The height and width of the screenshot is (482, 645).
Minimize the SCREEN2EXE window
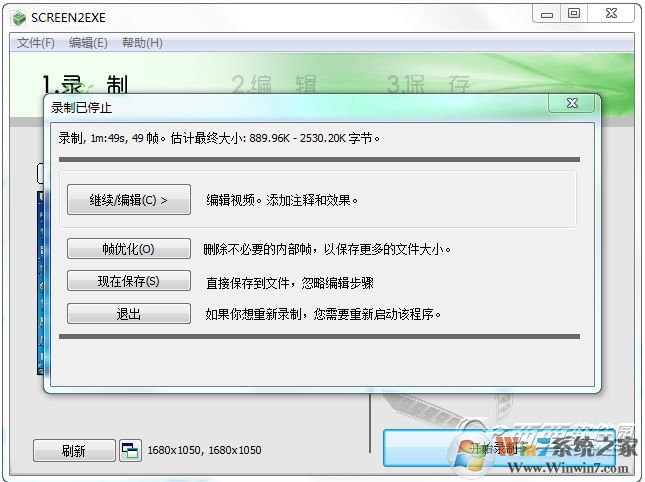pos(547,14)
